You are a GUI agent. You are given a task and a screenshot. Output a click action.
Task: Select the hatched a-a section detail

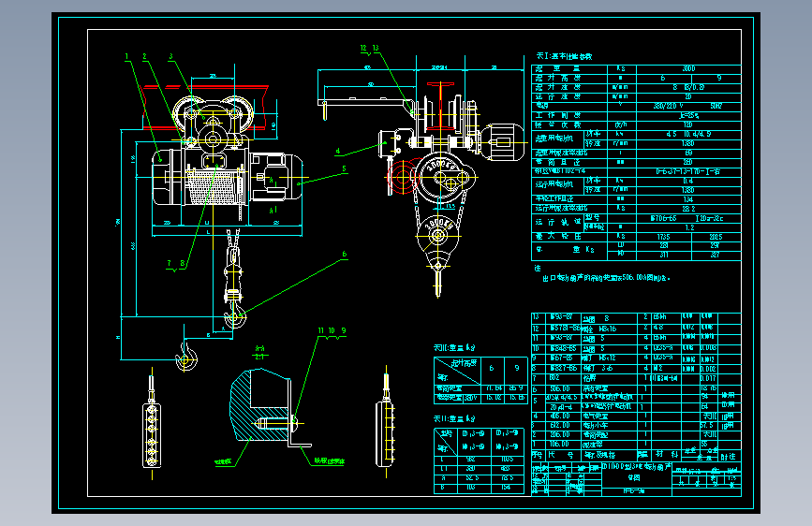pyautogui.click(x=270, y=406)
